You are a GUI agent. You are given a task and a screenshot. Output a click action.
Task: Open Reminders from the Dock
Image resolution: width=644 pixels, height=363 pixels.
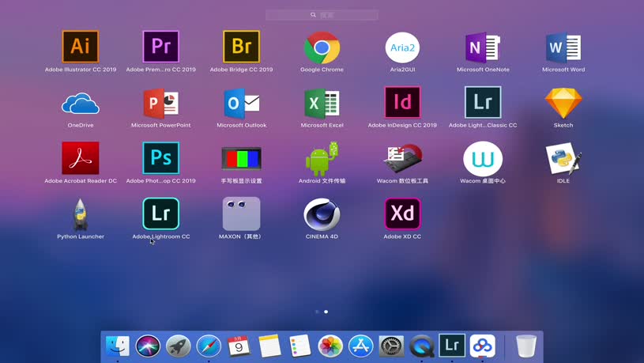click(299, 346)
